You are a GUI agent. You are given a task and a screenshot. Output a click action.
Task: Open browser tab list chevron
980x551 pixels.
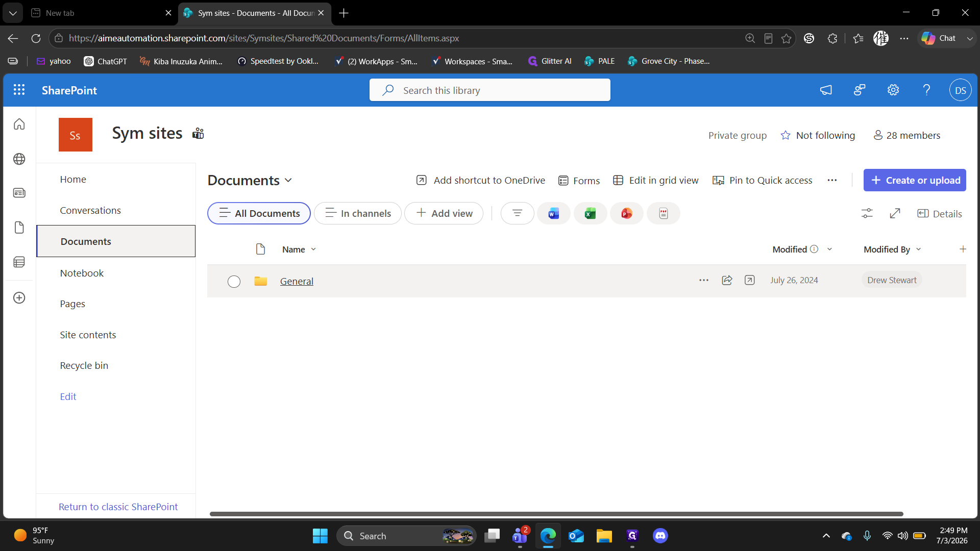13,13
